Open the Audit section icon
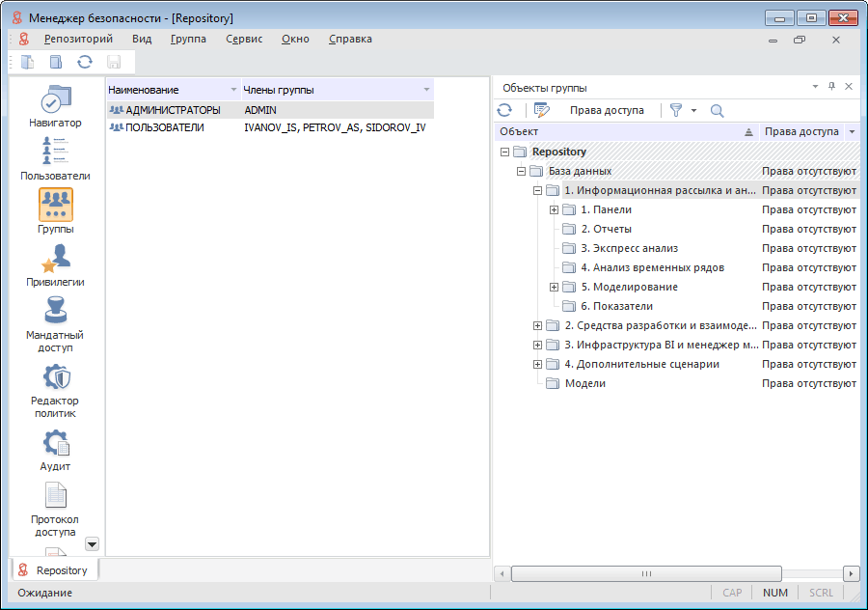Image resolution: width=868 pixels, height=610 pixels. pos(55,443)
